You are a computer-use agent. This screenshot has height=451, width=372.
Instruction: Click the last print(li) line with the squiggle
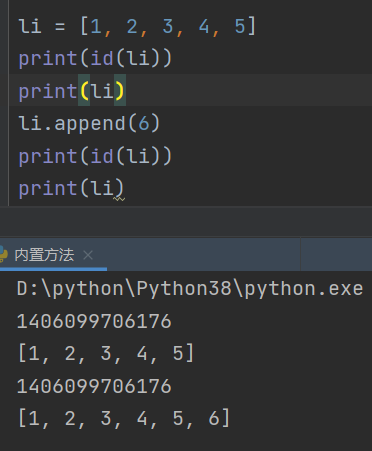tap(71, 188)
